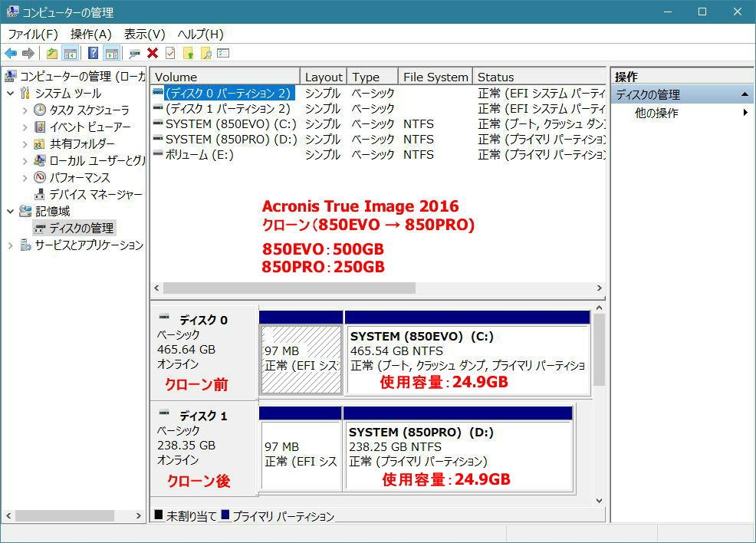This screenshot has width=756, height=543.
Task: Click the checklist settings toolbar icon
Action: pos(223,53)
